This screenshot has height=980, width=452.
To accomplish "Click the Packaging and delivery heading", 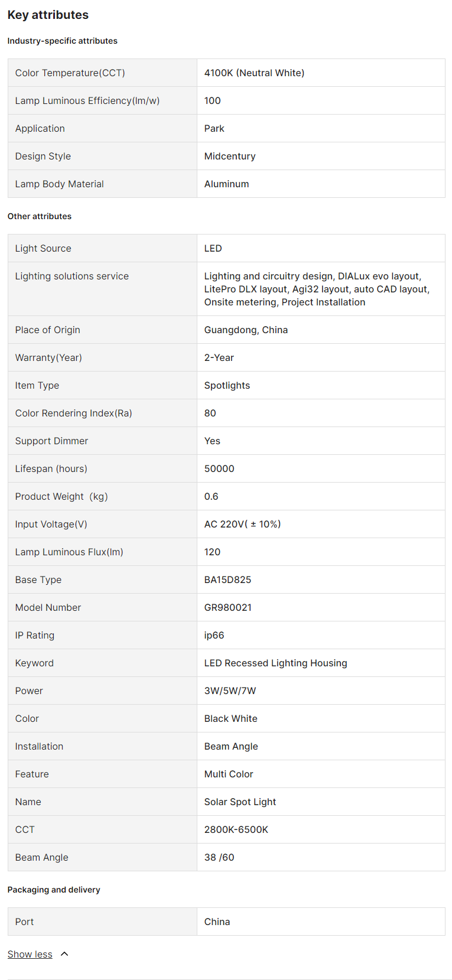I will [54, 890].
